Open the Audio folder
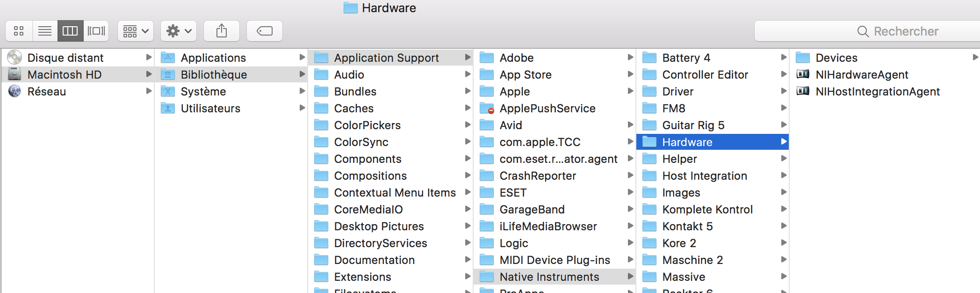 [391, 74]
